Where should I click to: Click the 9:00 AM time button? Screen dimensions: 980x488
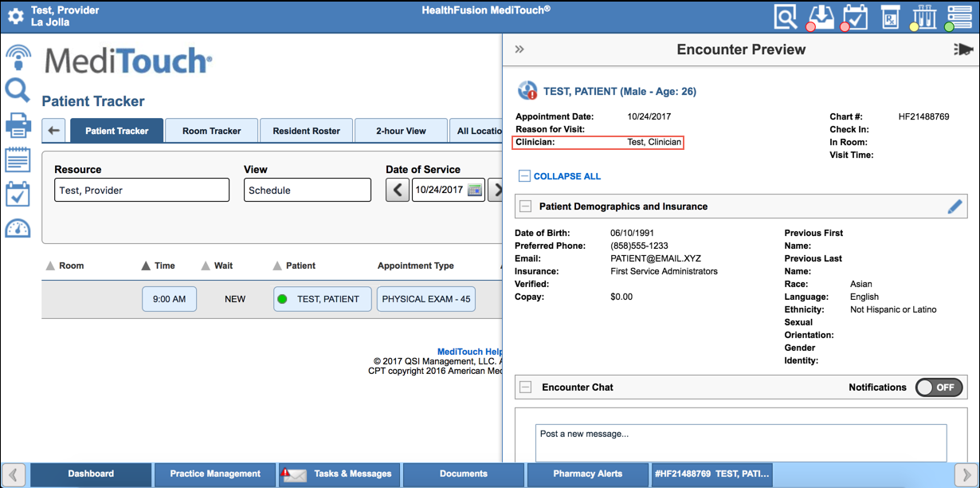[x=169, y=299]
